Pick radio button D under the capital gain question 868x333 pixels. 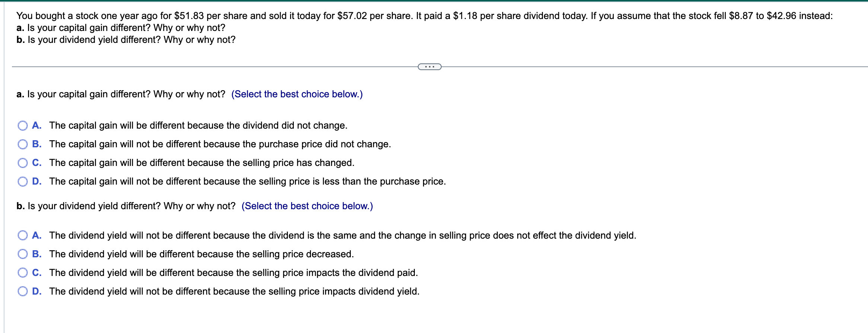tap(23, 182)
